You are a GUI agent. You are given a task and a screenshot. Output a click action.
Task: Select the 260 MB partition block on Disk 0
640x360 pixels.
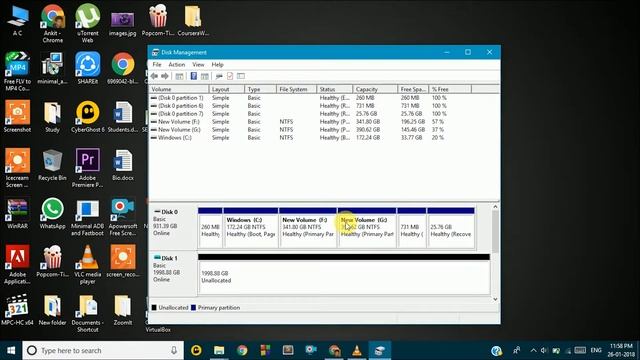pyautogui.click(x=210, y=227)
